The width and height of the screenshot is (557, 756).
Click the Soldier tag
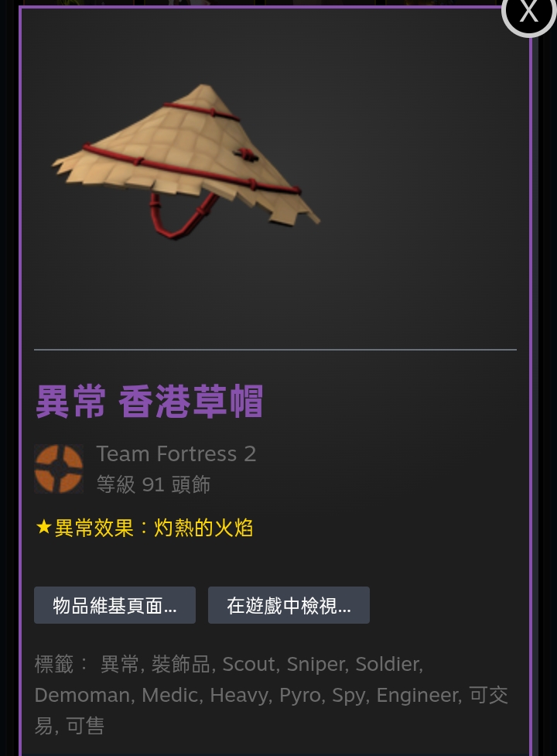[x=387, y=664]
